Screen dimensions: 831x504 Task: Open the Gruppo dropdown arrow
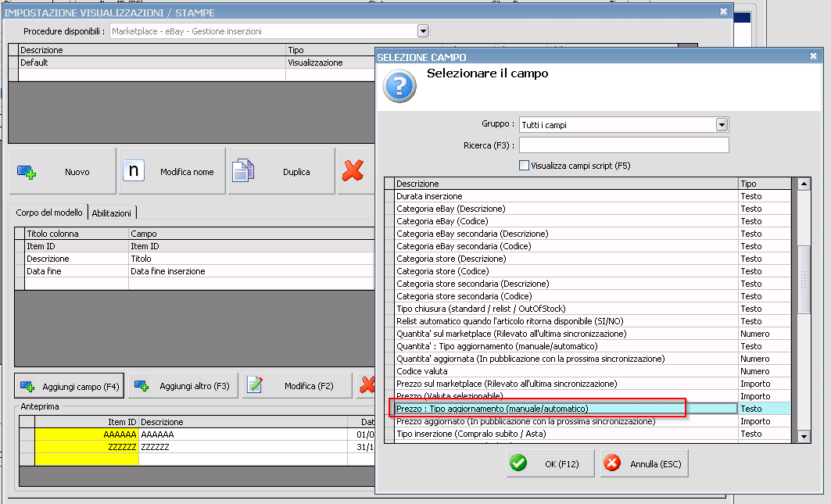point(722,124)
